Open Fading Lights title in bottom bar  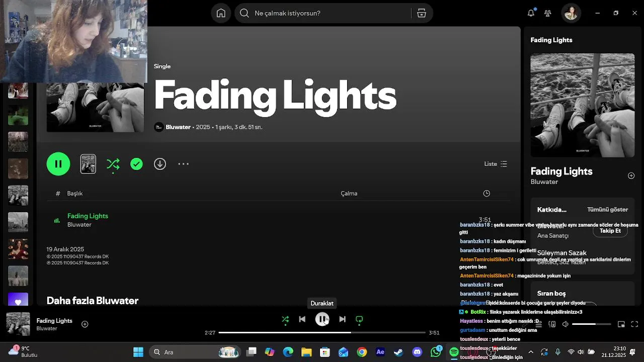coord(54,321)
